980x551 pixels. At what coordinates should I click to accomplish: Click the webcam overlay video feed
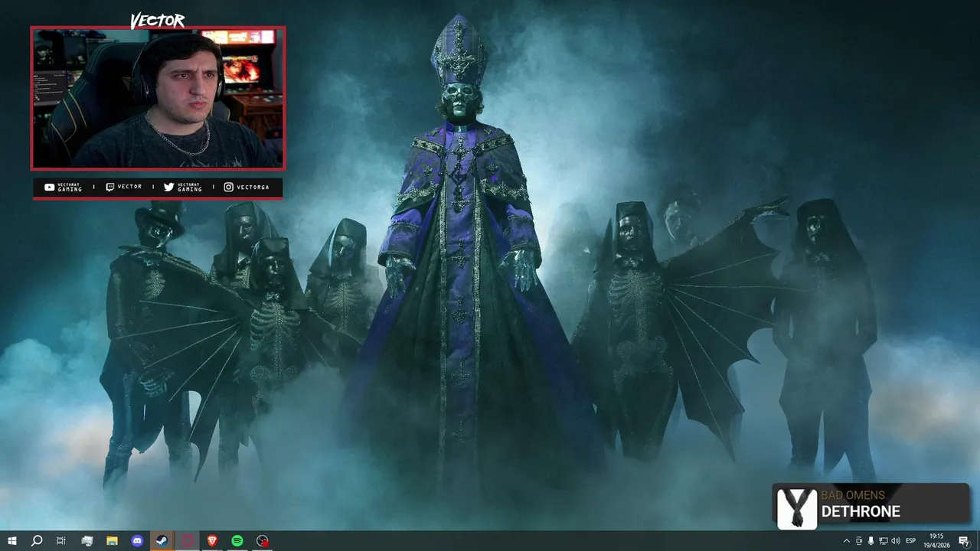point(158,99)
